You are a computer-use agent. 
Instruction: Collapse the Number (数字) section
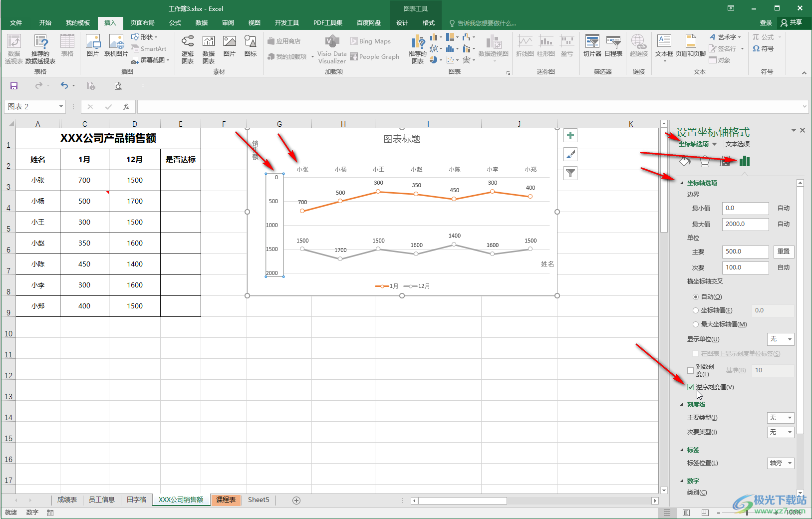click(x=682, y=481)
